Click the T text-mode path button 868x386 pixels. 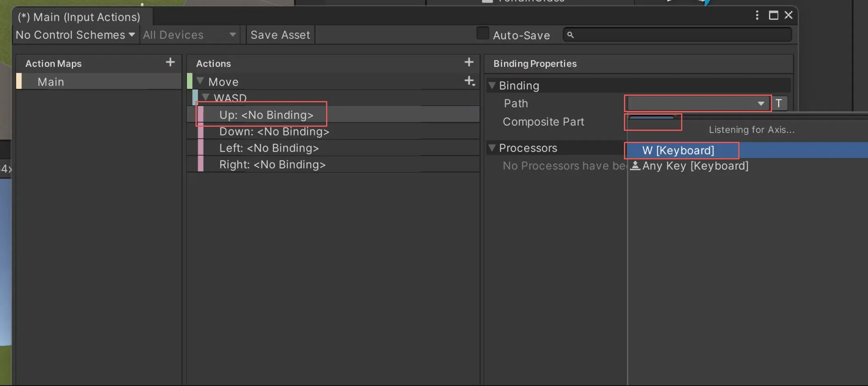click(x=779, y=104)
